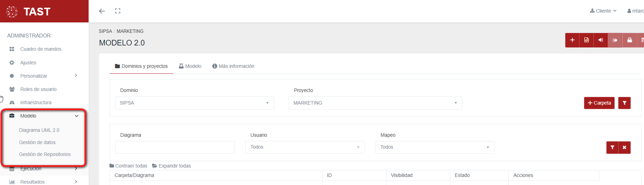Click the filter icon next to Carpeta
Image resolution: width=644 pixels, height=185 pixels.
click(x=624, y=103)
